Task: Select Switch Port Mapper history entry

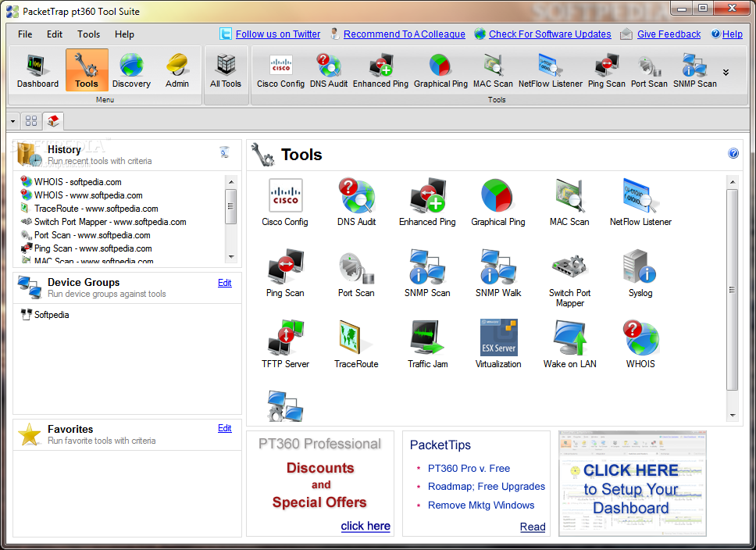Action: click(103, 222)
